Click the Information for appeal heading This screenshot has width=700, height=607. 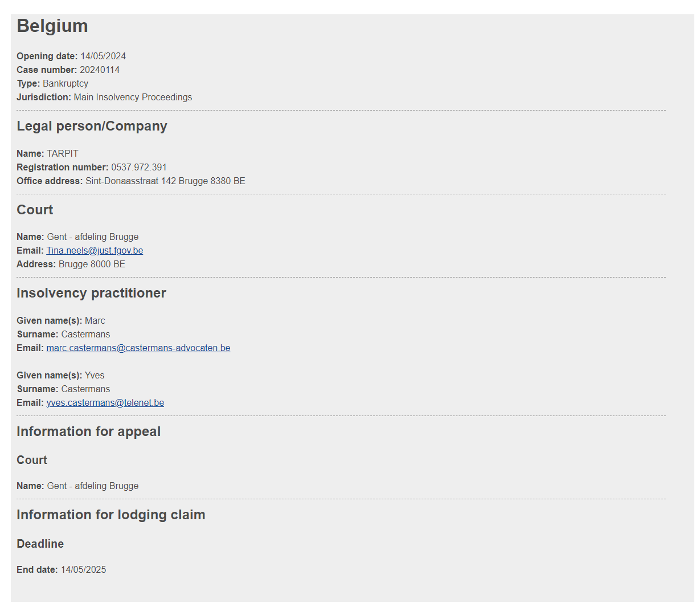(88, 432)
